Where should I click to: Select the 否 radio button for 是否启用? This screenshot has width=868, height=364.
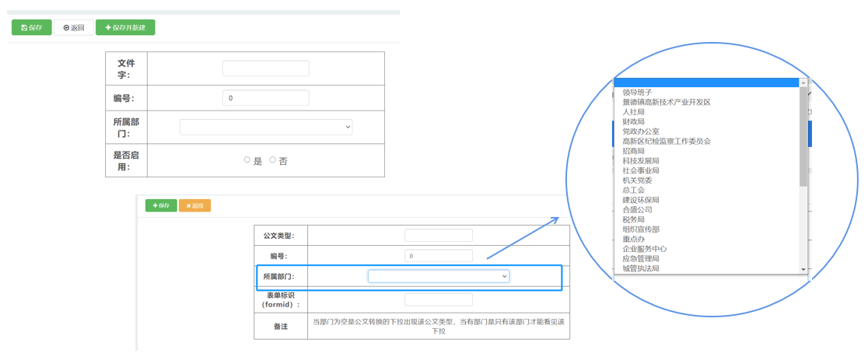point(272,159)
